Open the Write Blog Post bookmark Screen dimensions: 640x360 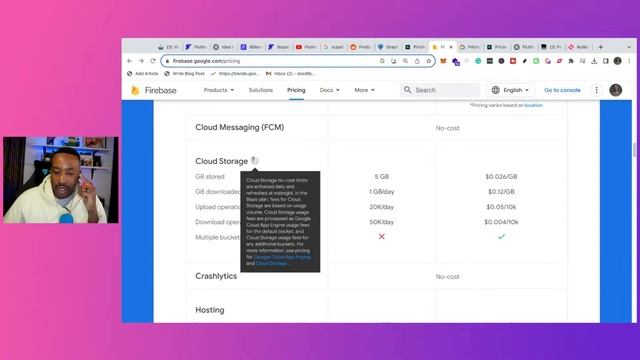pyautogui.click(x=184, y=73)
